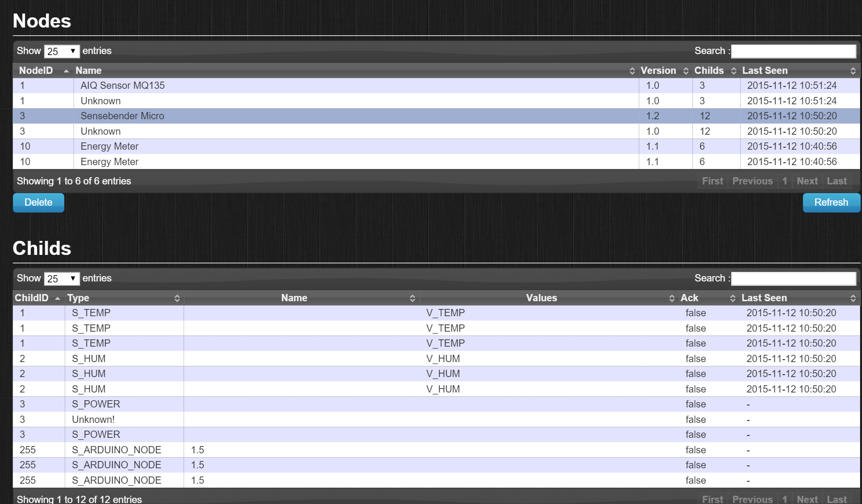Open the Childs entries-per-page dropdown
Screen dimensions: 862x504
(62, 279)
